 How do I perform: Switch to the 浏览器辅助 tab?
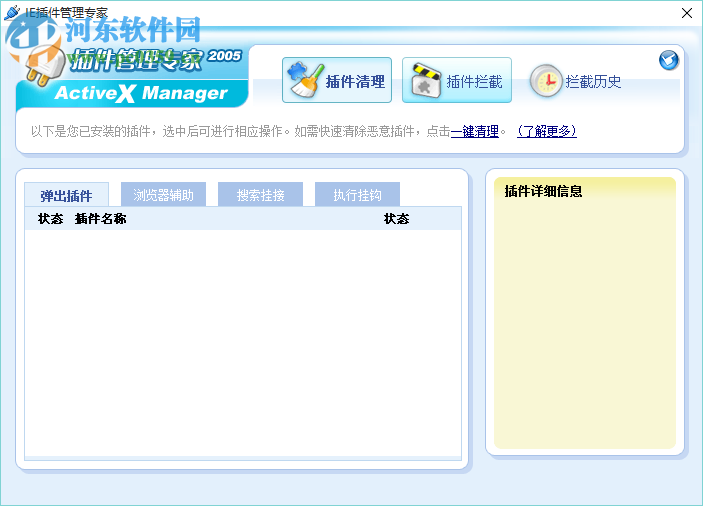tap(163, 195)
